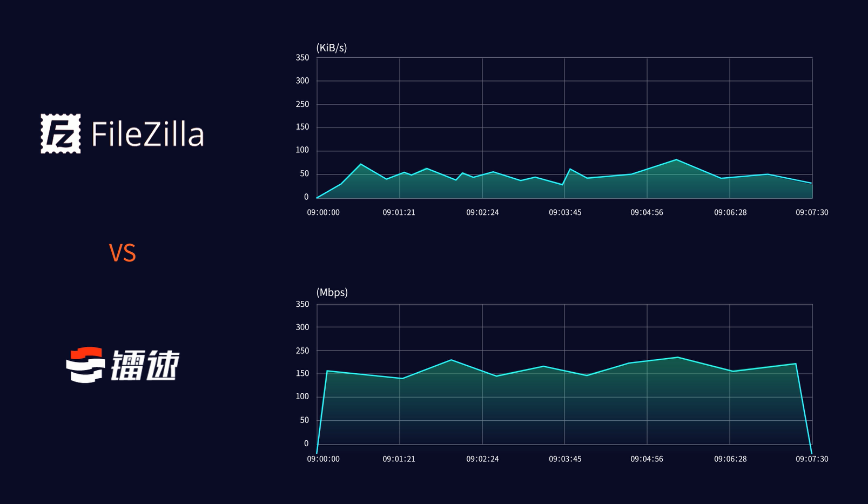Screen dimensions: 868x504
Task: Click the 0 label on KiB/s axis
Action: tap(306, 197)
